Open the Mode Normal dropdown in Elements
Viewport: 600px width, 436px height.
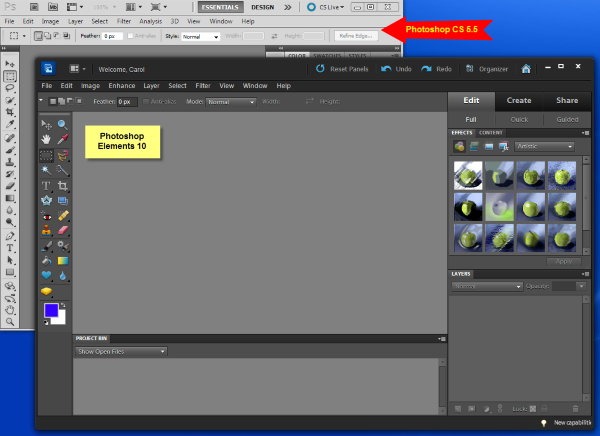point(231,102)
